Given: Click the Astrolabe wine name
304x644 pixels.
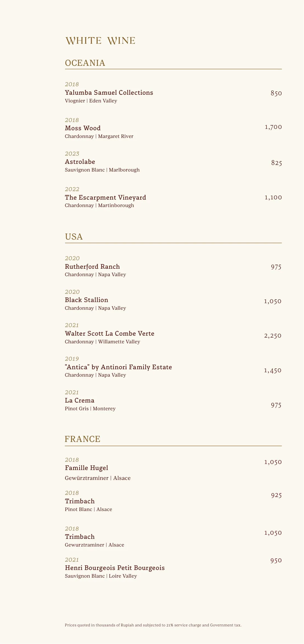Looking at the screenshot, I should coord(80,162).
